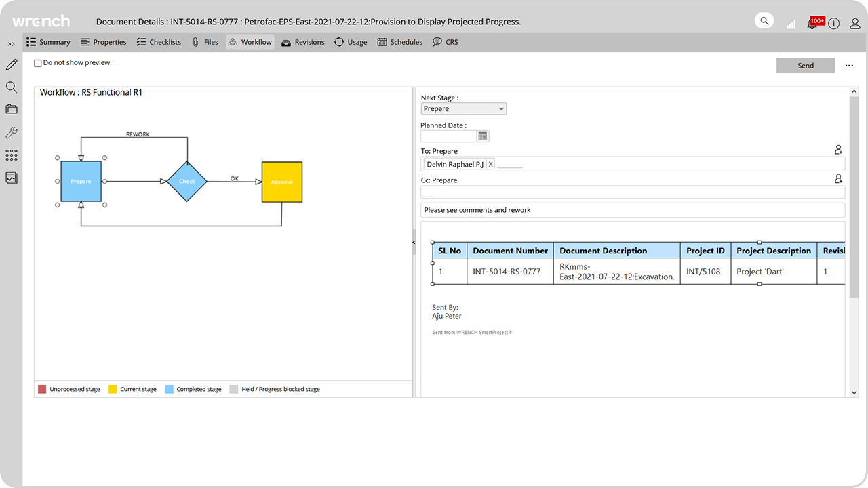Screen dimensions: 868x488
Task: Click the OK transition label in diagram
Action: (235, 178)
